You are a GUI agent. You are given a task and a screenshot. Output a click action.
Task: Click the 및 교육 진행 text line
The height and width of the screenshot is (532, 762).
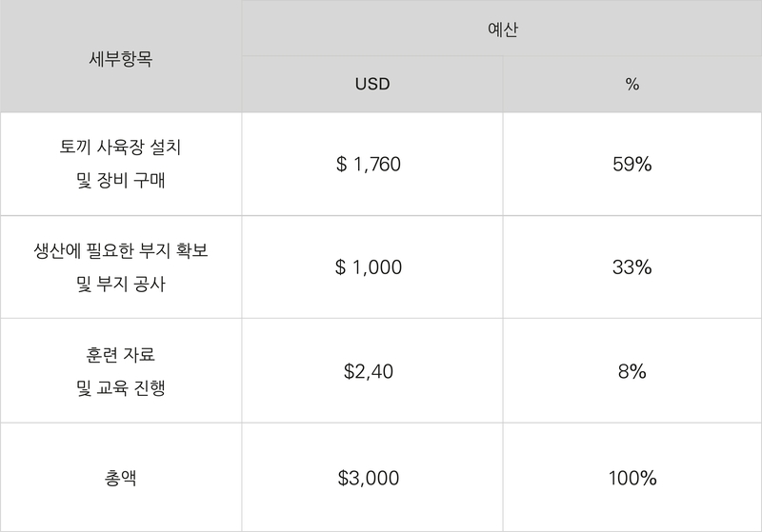coord(121,387)
